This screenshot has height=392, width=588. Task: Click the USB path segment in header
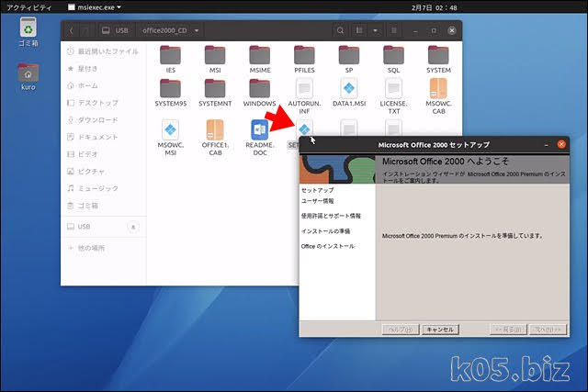(116, 30)
